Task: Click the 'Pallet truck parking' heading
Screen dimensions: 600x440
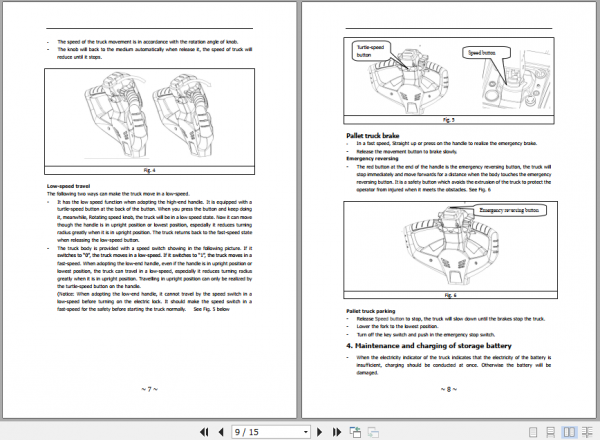Action: pos(371,311)
